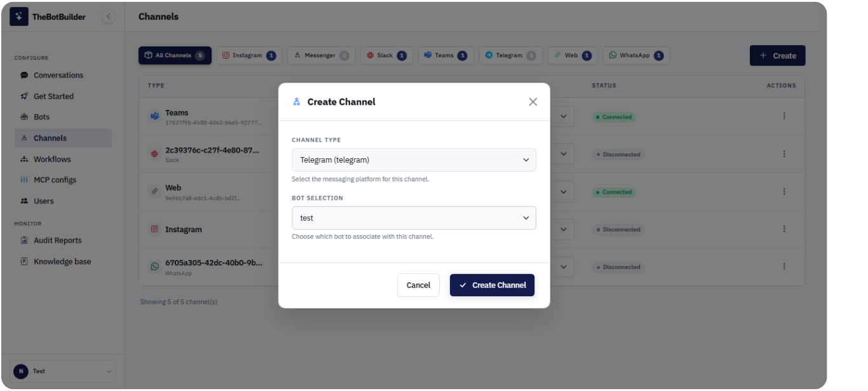Filter channels by Web tab
Viewport: 868px width, 391px height.
click(573, 55)
